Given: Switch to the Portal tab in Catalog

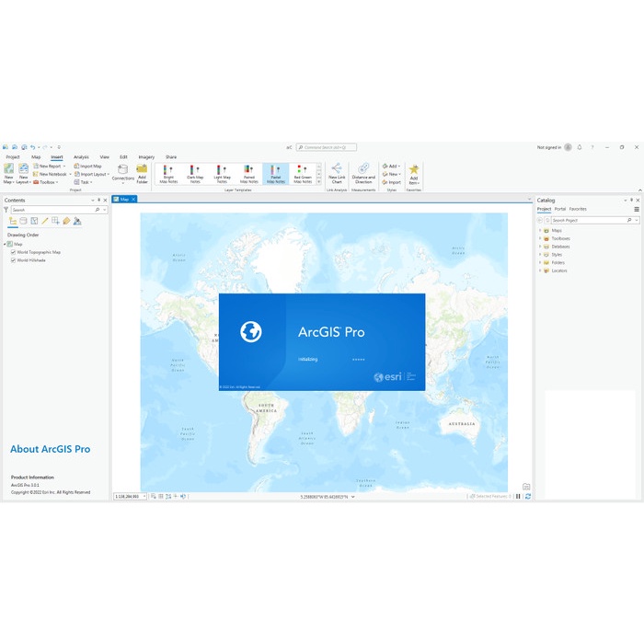Looking at the screenshot, I should pyautogui.click(x=559, y=209).
